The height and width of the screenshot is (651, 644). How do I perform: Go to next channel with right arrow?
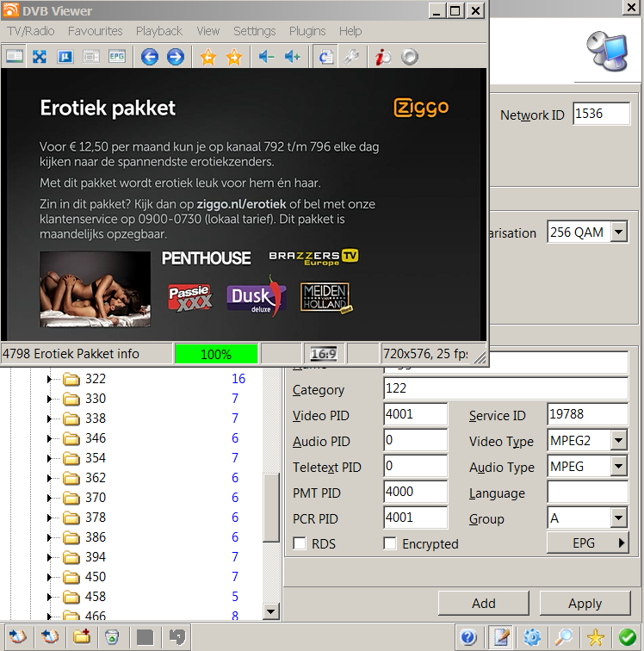(175, 57)
